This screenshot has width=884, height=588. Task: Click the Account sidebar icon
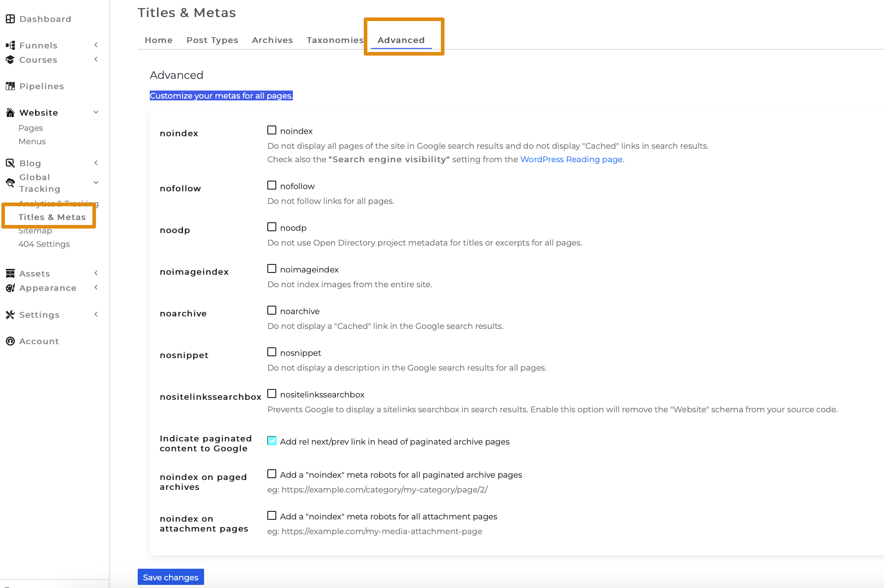pos(10,341)
